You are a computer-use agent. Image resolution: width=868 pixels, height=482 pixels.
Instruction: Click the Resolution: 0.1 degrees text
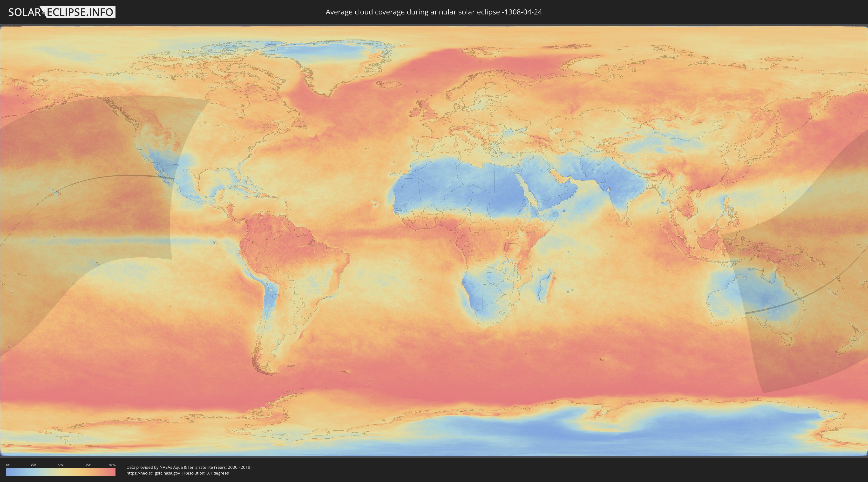(206, 473)
